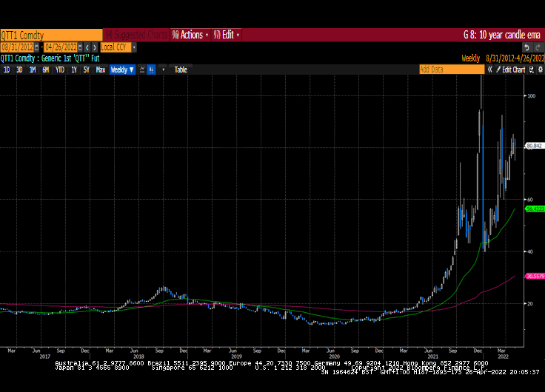Click the 2020 year axis label
Viewport: 545px width, 392px height.
tap(334, 356)
